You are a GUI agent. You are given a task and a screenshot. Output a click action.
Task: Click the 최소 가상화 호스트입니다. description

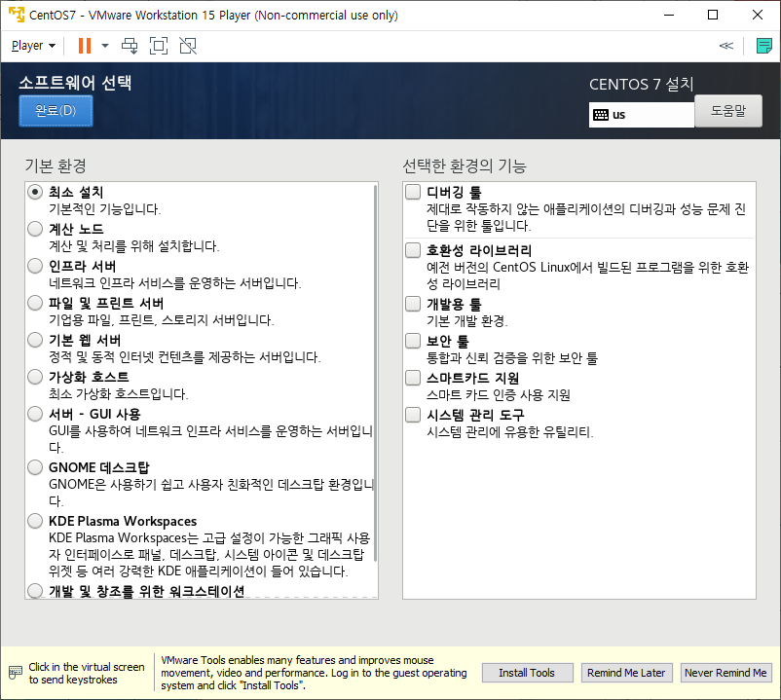(x=119, y=394)
